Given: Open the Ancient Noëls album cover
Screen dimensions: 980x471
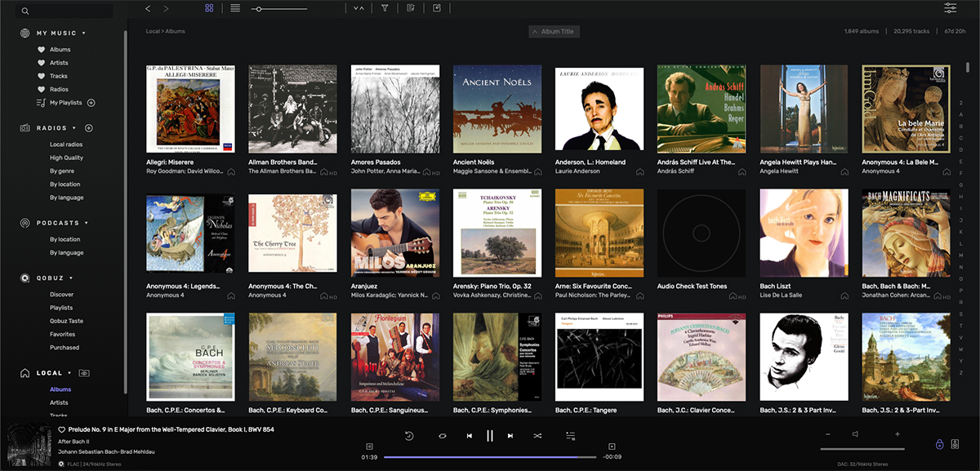Looking at the screenshot, I should tap(497, 109).
